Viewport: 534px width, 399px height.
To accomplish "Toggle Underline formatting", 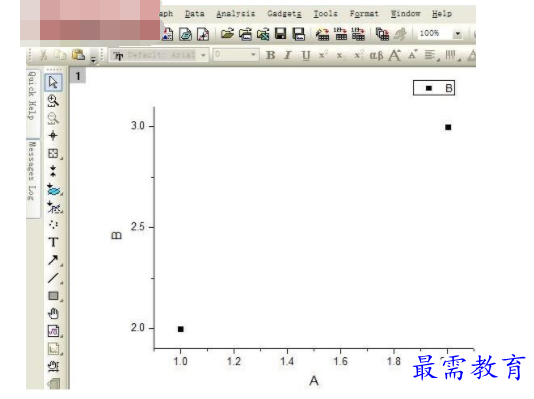I will pos(306,55).
